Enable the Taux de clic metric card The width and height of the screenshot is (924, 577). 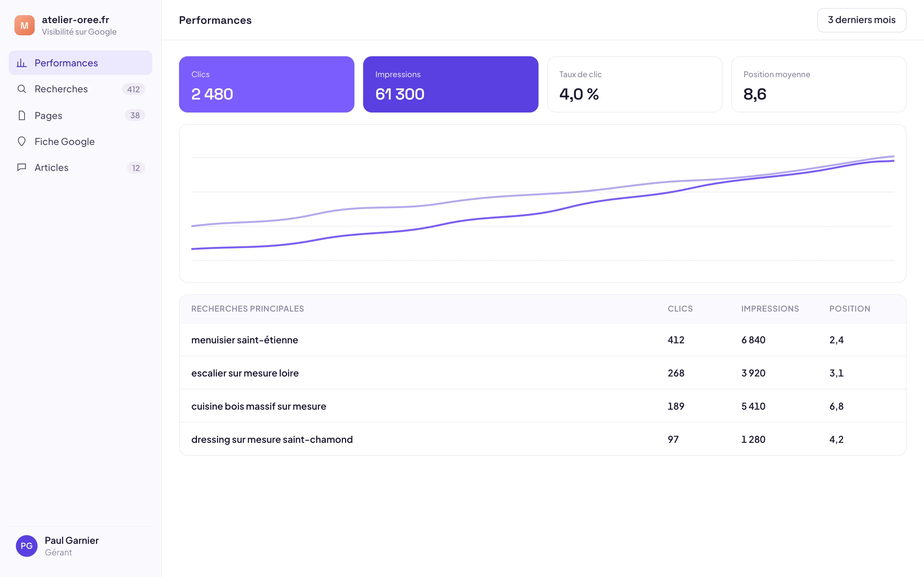(635, 84)
